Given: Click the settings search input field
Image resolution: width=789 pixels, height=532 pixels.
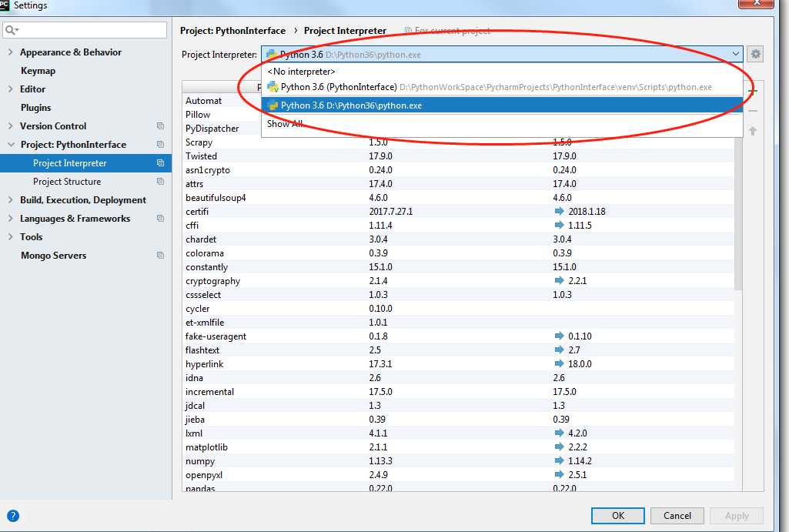Looking at the screenshot, I should (85, 30).
